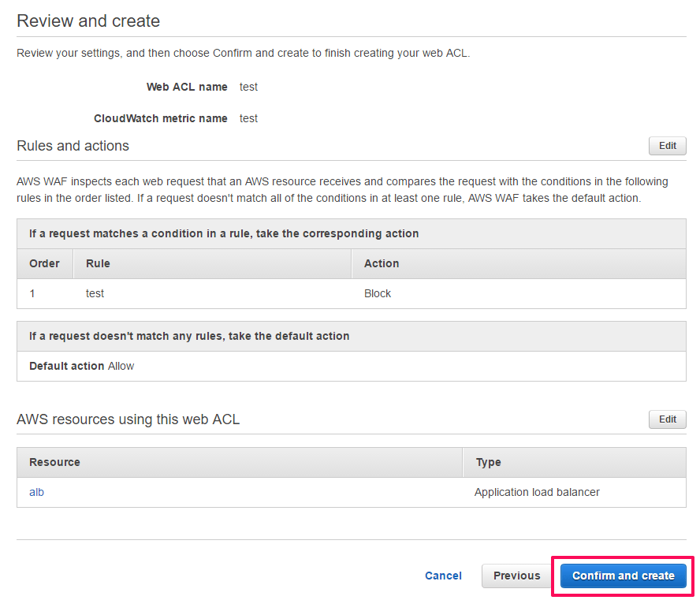Edit AWS resources using this web ACL

[x=667, y=419]
